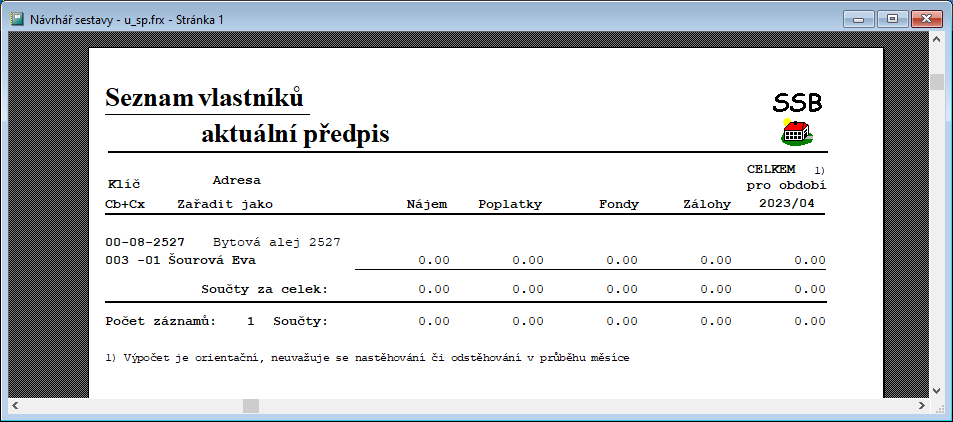The image size is (953, 422).
Task: Click the vertical scrollbar down arrow
Action: (937, 389)
